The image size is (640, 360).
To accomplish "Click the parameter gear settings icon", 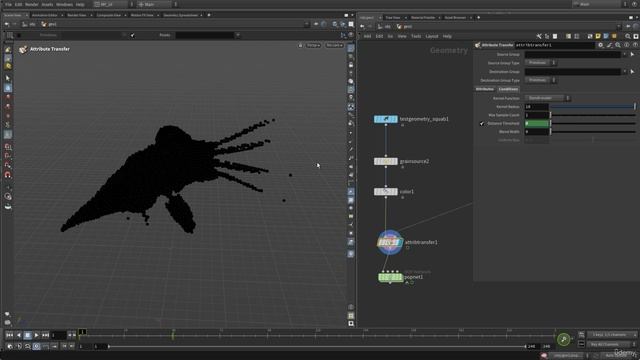I will [x=600, y=45].
